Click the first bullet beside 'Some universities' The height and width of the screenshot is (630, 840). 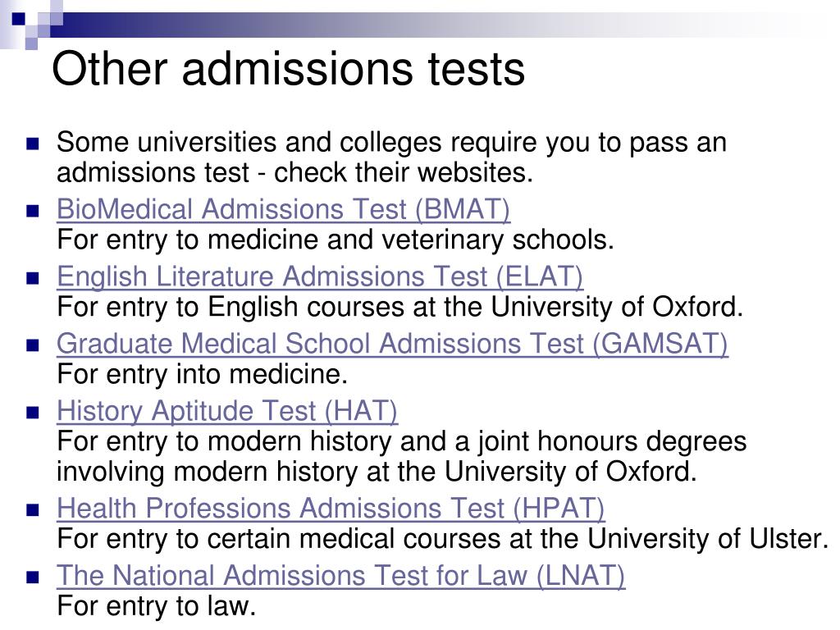coord(33,144)
